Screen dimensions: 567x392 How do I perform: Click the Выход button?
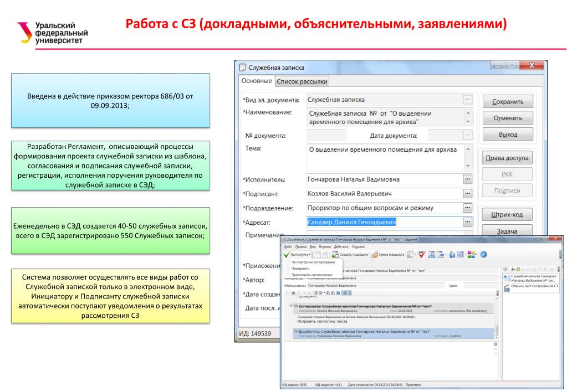508,134
